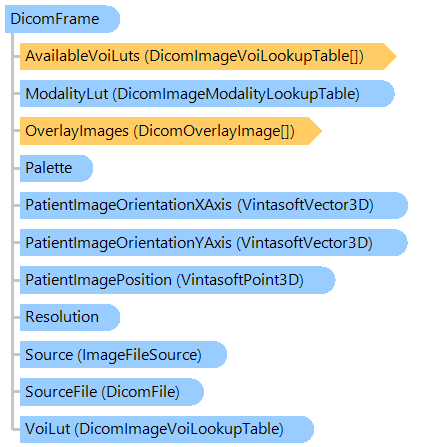Open the VoiLut property label

tap(48, 429)
